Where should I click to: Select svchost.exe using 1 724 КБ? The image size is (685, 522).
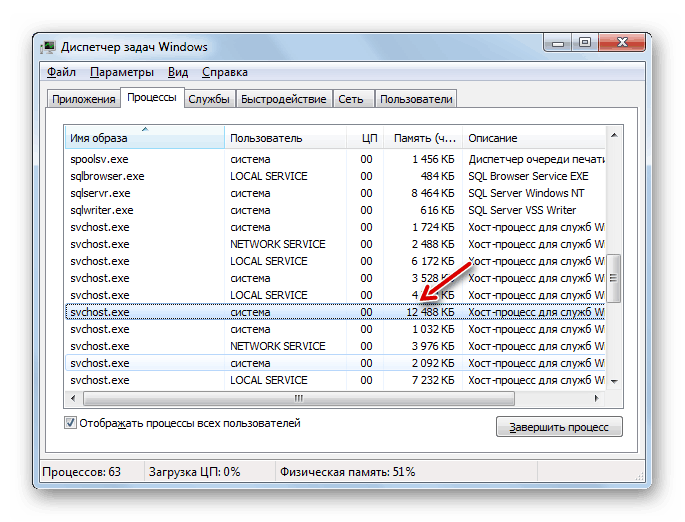[x=335, y=227]
